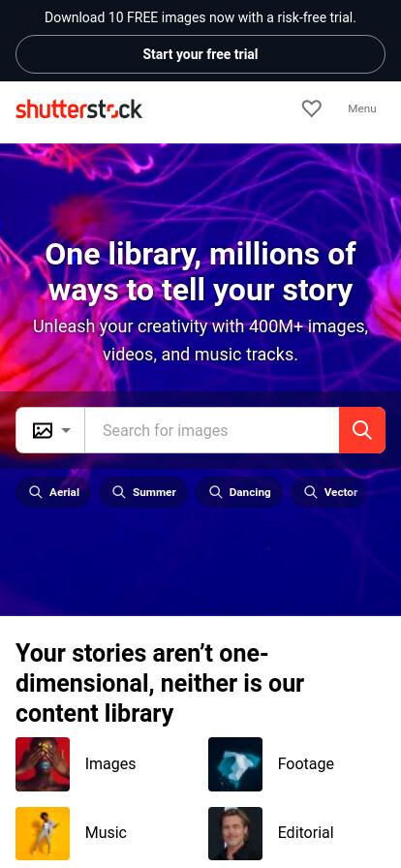Open the Footage category thumbnail
401x868 pixels.
[x=235, y=764]
